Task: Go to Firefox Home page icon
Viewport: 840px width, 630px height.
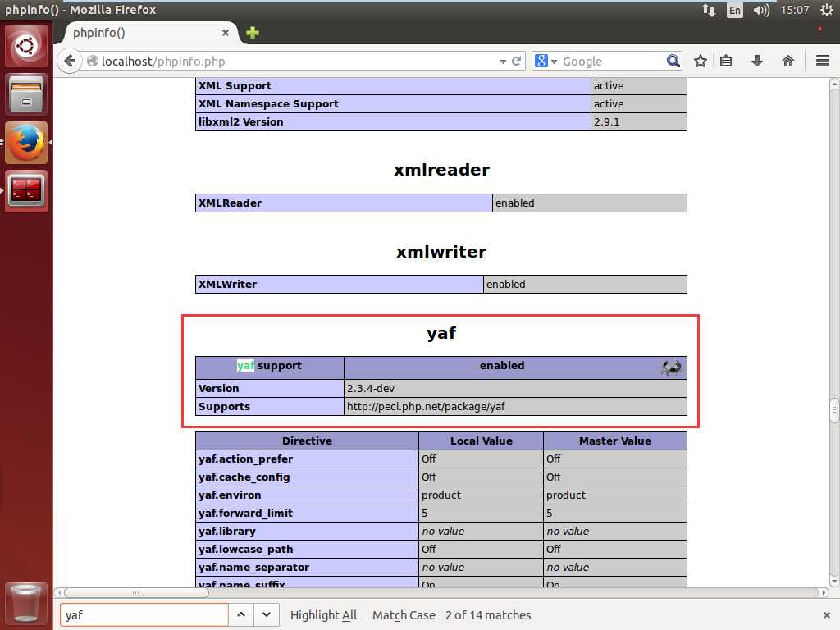Action: [788, 61]
